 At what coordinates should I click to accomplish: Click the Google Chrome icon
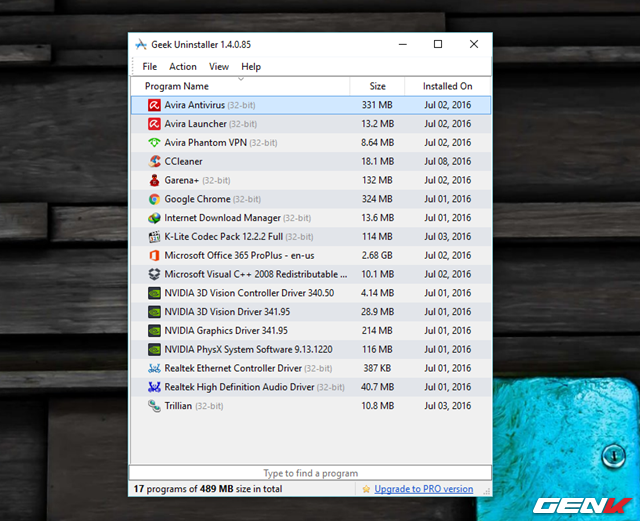click(154, 199)
